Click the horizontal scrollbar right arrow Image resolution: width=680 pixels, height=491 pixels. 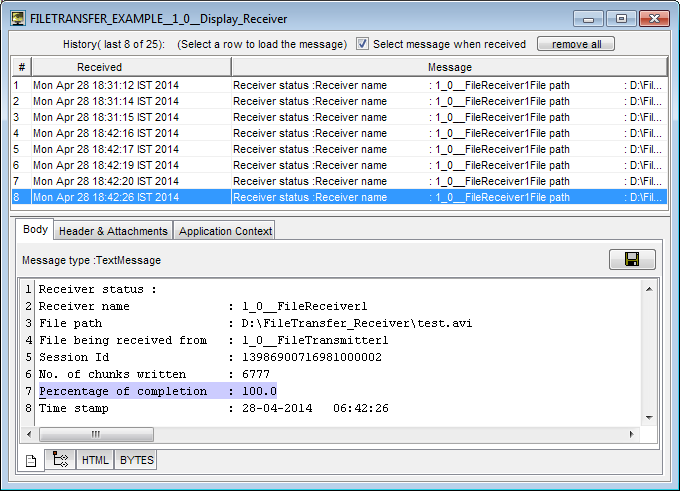631,435
